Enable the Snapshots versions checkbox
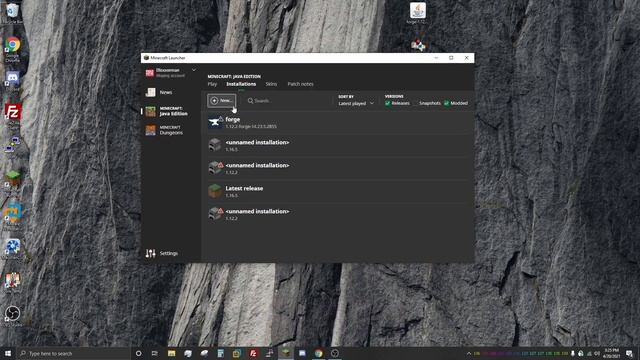 416,103
